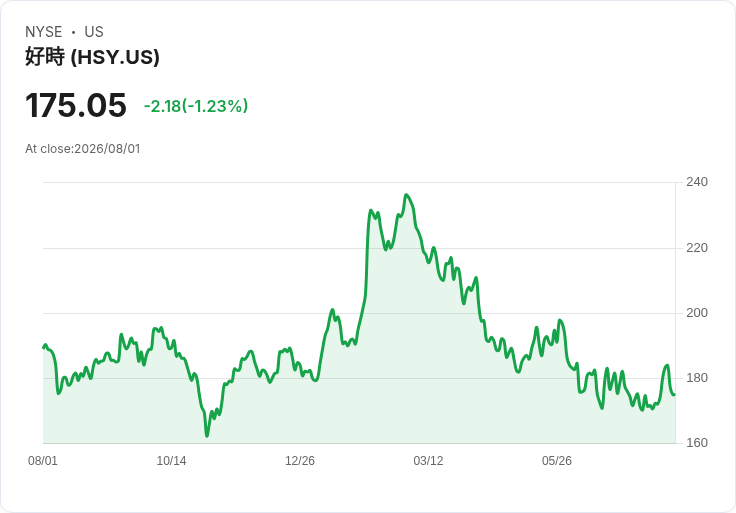
Task: Click the 220 y-axis price label
Action: click(697, 248)
